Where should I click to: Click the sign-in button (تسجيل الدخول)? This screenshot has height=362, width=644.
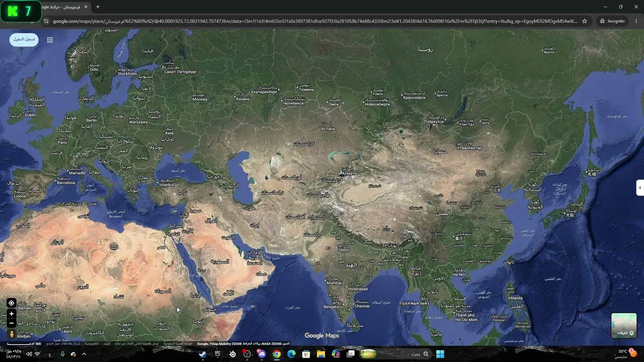click(x=24, y=39)
